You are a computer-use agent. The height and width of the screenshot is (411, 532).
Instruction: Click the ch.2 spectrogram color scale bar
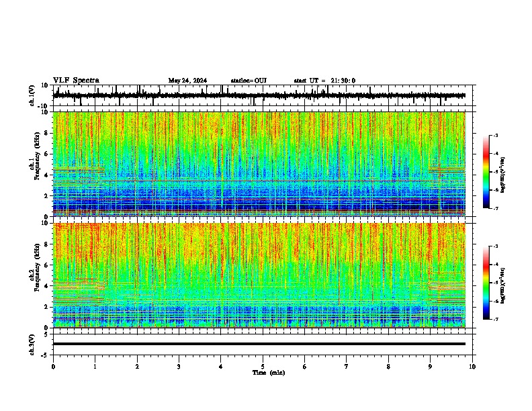tap(486, 283)
